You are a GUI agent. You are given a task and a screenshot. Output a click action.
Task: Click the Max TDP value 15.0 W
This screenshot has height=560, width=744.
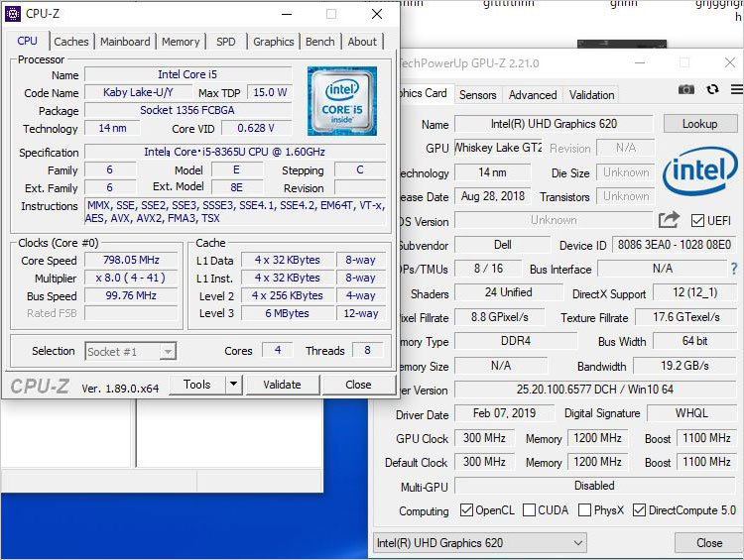(x=270, y=92)
